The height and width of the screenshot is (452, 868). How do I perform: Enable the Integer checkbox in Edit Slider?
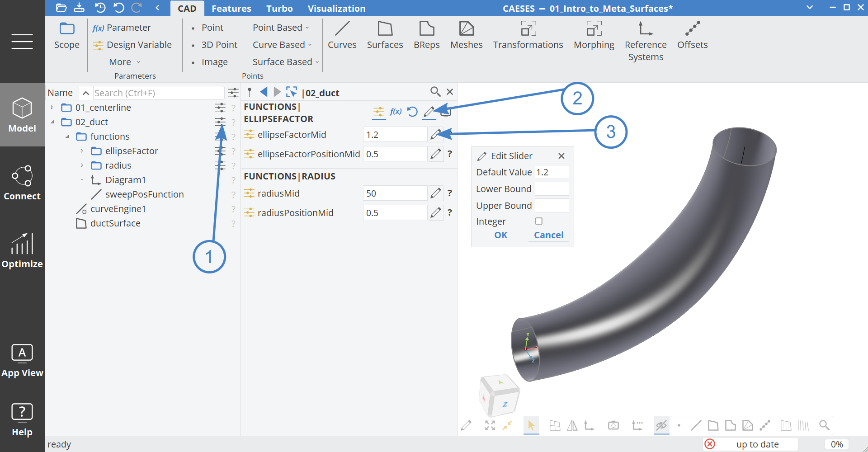[539, 221]
